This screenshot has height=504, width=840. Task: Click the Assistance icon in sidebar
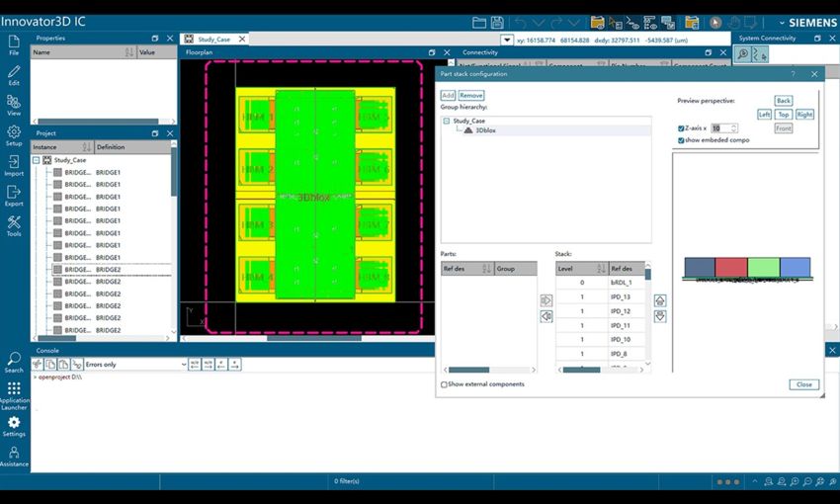coord(14,456)
